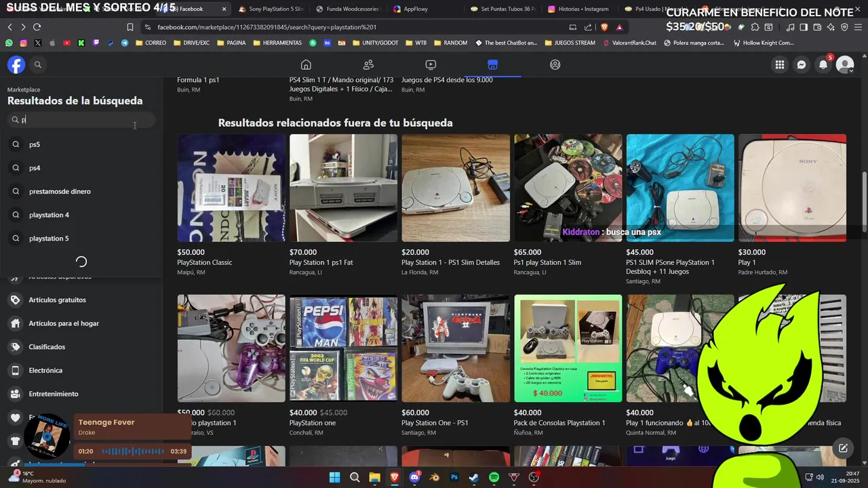Open the UNITY/GODOT bookmarks folder
The width and height of the screenshot is (868, 488).
[x=375, y=43]
